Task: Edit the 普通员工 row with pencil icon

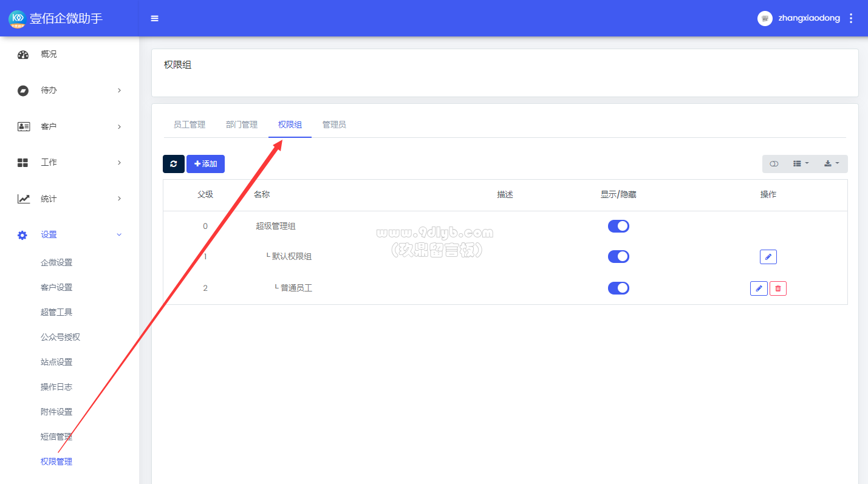Action: coord(759,288)
